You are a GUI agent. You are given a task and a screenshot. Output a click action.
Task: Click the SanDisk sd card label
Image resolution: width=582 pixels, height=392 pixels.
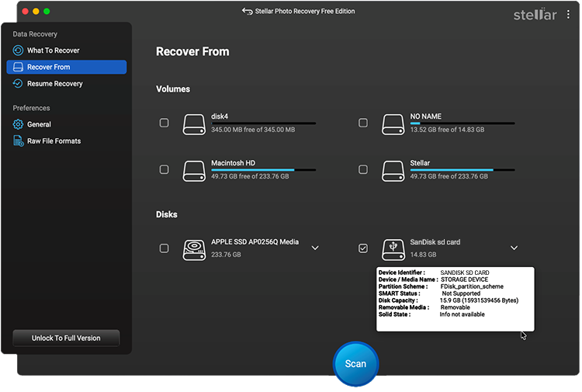pyautogui.click(x=435, y=242)
